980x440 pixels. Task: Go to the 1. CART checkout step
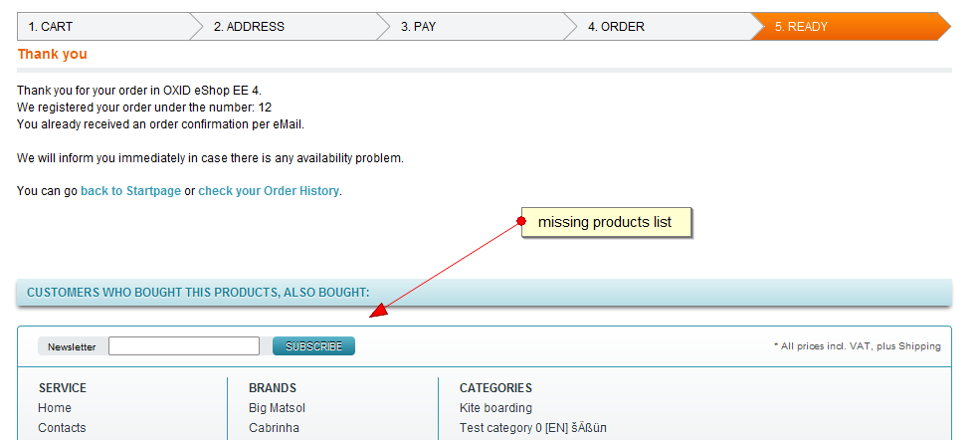coord(51,27)
